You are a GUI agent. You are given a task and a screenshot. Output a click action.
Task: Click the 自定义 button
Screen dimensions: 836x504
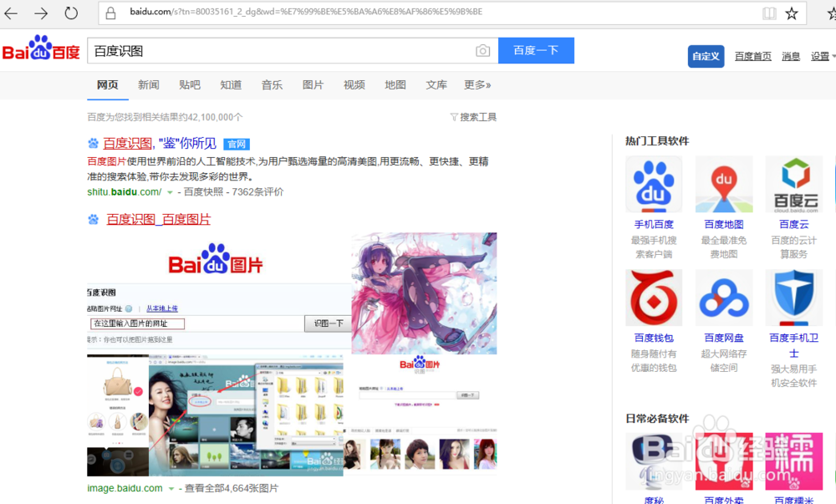tap(706, 57)
